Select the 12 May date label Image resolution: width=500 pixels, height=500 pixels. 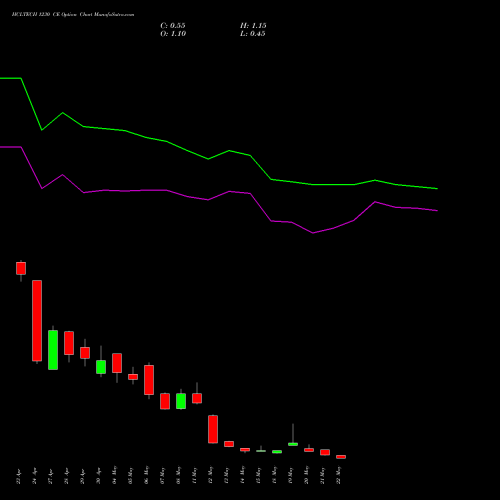click(x=211, y=475)
